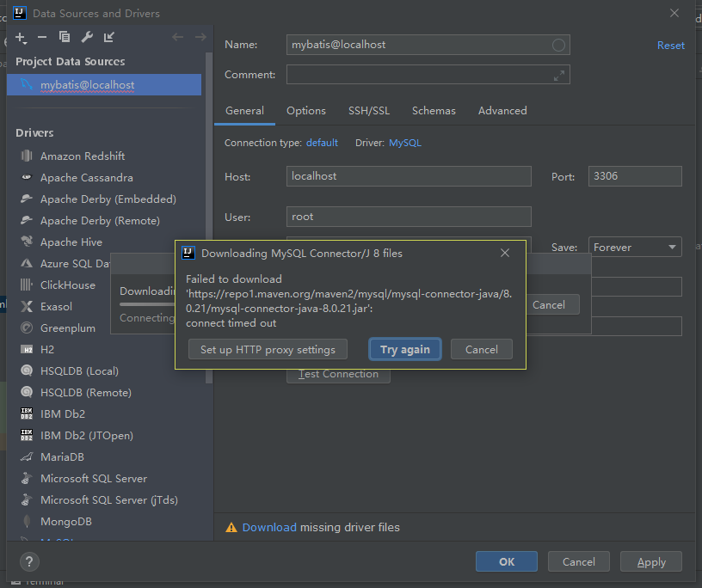702x588 pixels.
Task: Close the Connector/J download dialog
Action: (505, 253)
